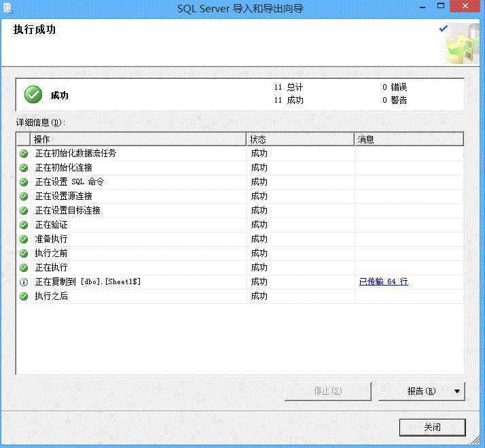Click the green check icon beside 执行之前

pyautogui.click(x=24, y=254)
